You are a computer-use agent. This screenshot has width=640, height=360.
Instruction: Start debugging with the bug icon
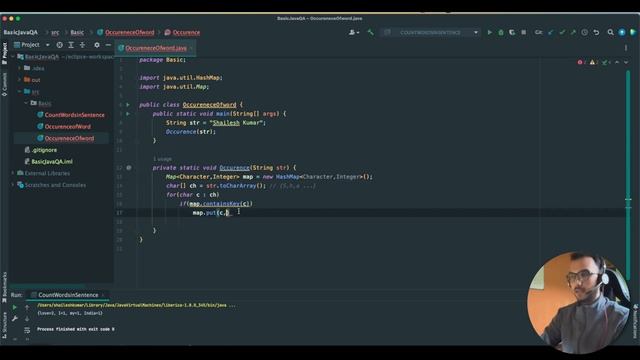(x=501, y=32)
